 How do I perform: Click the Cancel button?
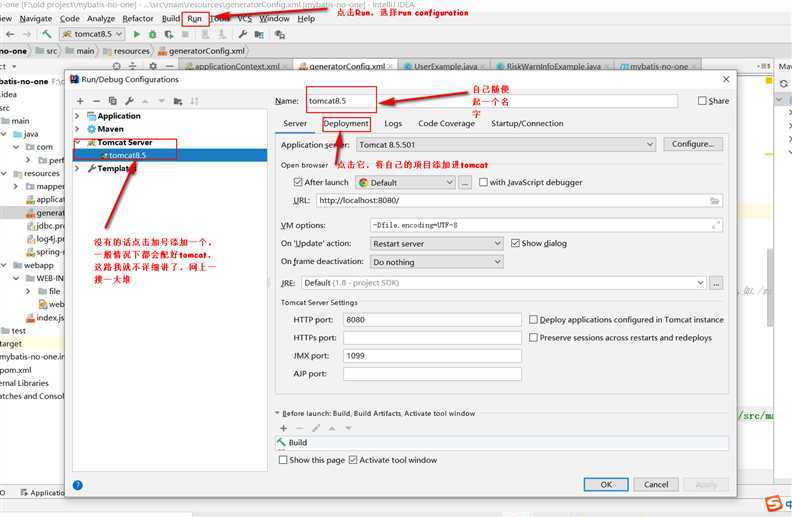click(656, 484)
